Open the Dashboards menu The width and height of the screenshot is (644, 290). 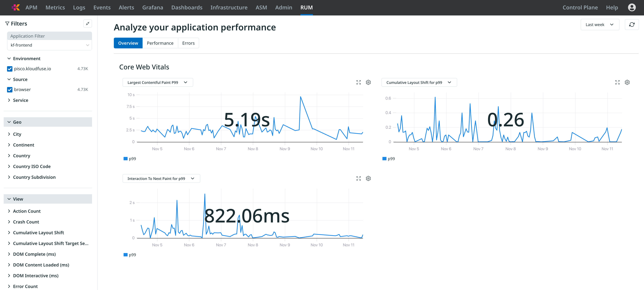point(187,8)
